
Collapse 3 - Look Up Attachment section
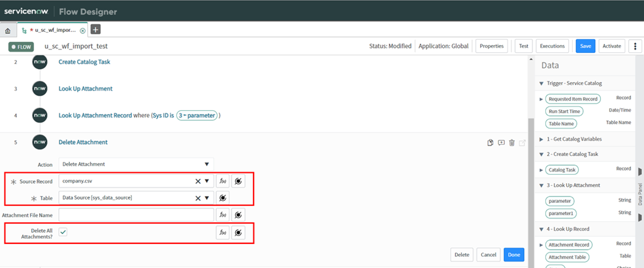pos(541,185)
